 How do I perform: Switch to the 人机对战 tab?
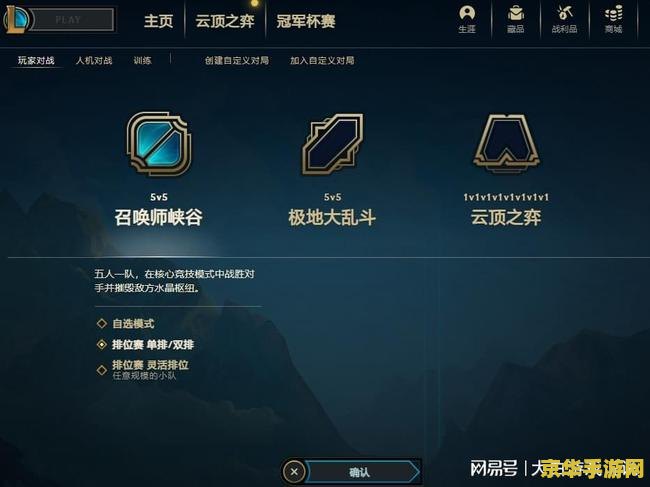[94, 61]
